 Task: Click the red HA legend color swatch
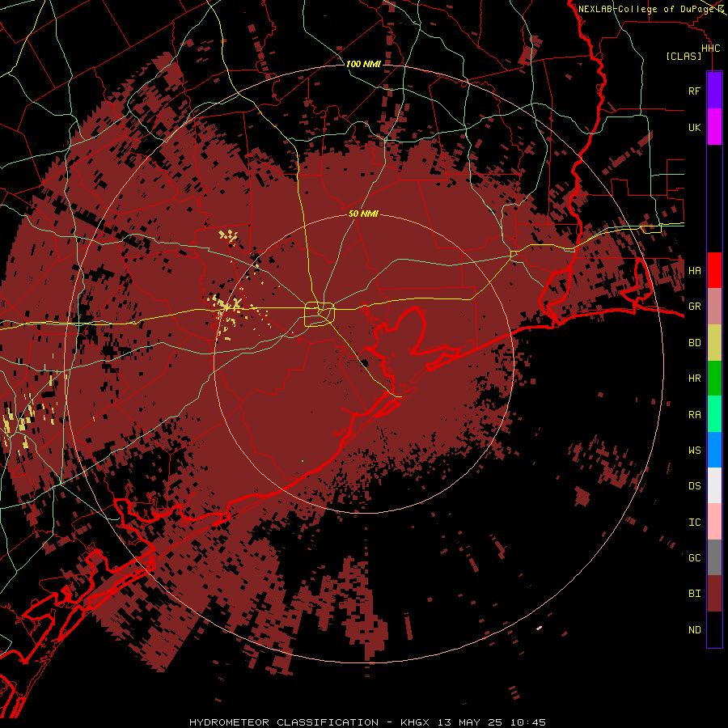click(714, 270)
